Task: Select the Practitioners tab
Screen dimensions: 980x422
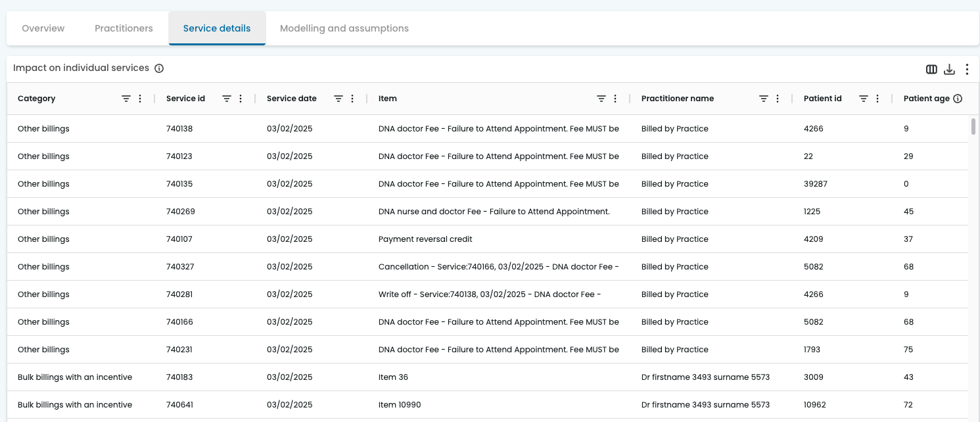Action: 124,28
